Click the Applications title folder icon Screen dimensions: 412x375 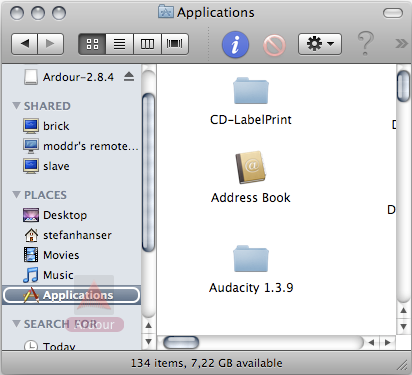click(x=165, y=12)
